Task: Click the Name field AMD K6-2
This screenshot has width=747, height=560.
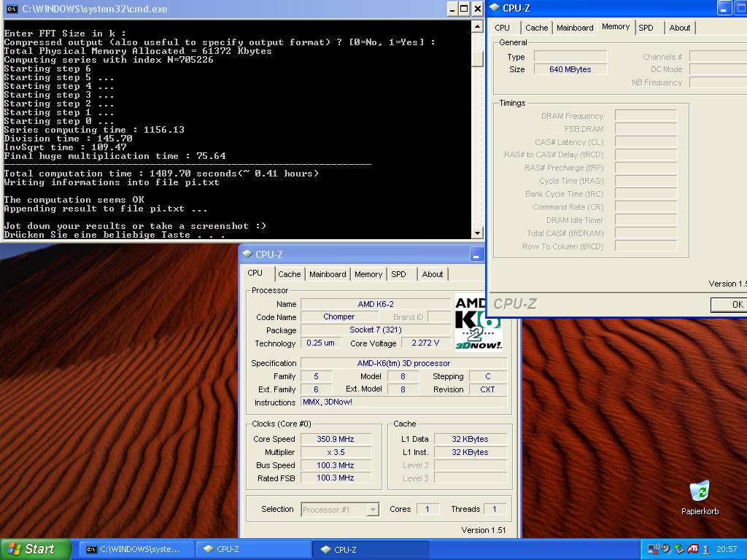Action: coord(376,304)
